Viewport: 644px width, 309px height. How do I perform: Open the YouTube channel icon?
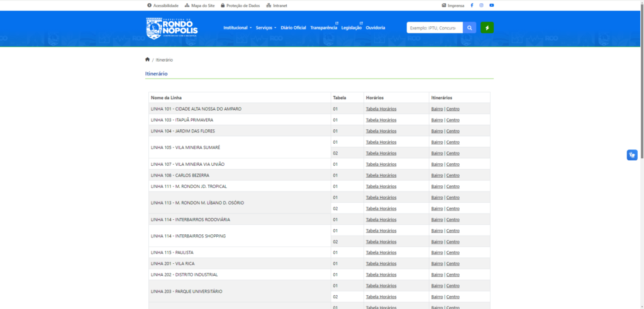pos(491,5)
